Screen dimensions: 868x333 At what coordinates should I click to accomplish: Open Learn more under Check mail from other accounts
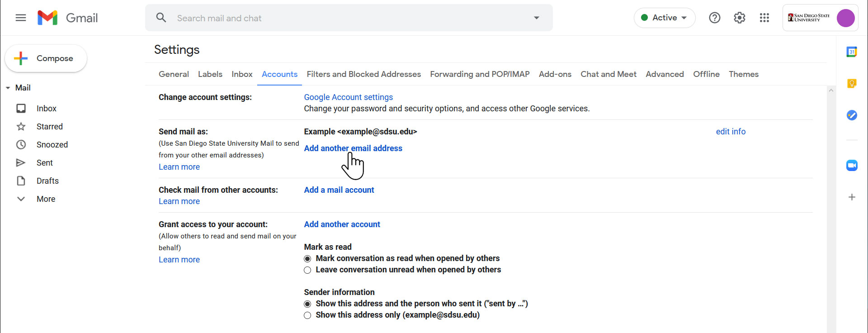[179, 201]
